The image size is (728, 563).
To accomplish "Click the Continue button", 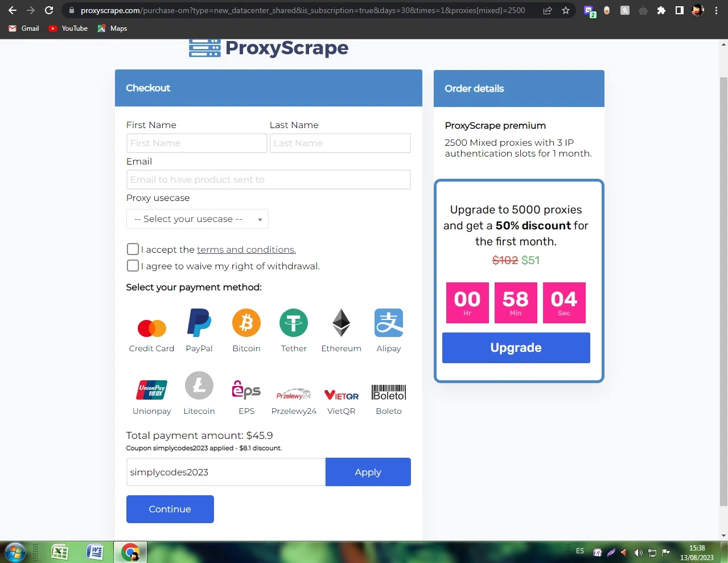I will [x=170, y=509].
